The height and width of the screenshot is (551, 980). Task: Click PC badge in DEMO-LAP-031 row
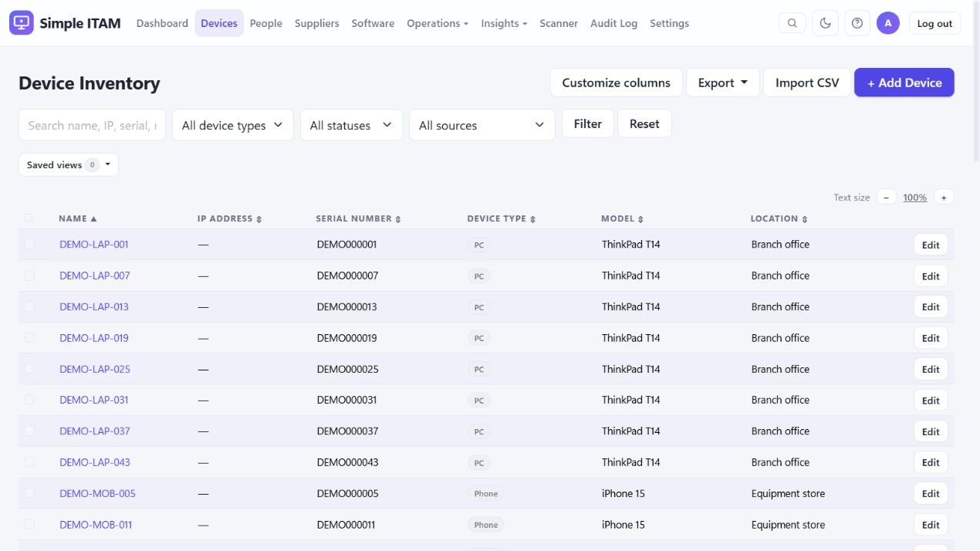[x=479, y=401]
